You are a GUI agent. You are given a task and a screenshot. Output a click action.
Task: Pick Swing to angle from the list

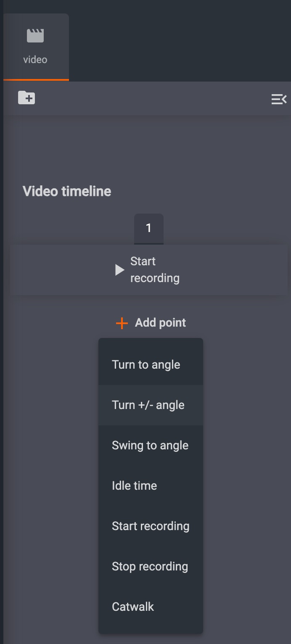pyautogui.click(x=150, y=445)
